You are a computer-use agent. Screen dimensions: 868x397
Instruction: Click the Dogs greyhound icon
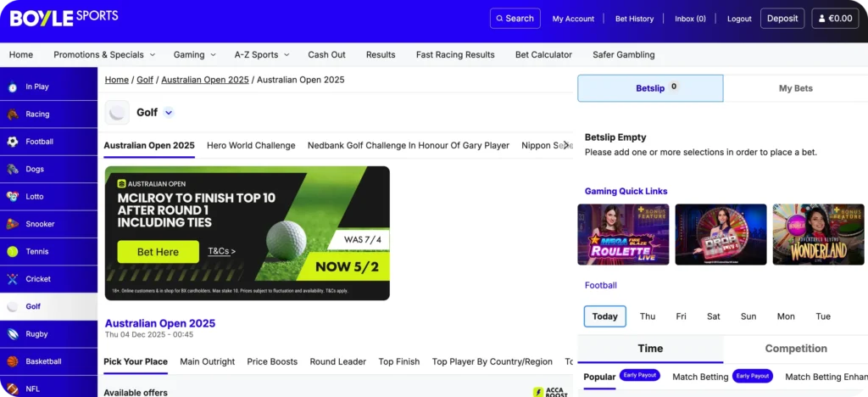coord(12,170)
